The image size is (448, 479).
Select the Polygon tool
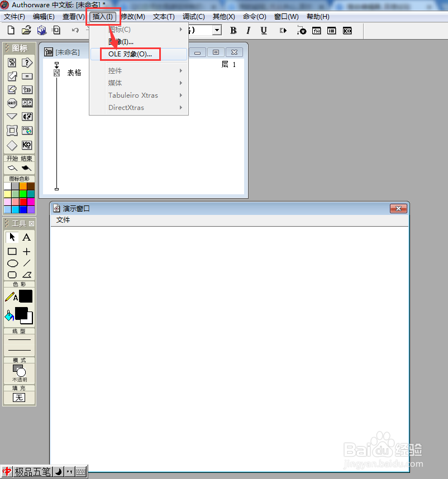pos(27,275)
